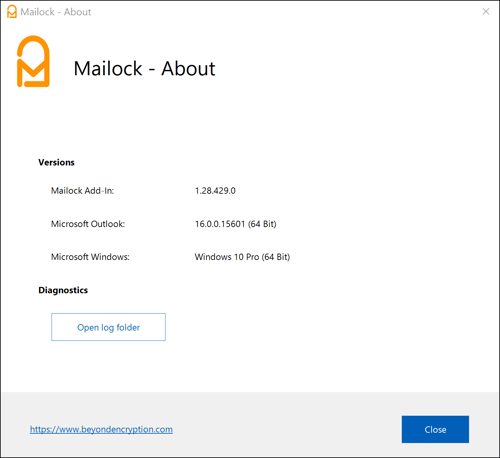Viewport: 500px width, 458px height.
Task: Click the blue Close button
Action: [x=435, y=429]
